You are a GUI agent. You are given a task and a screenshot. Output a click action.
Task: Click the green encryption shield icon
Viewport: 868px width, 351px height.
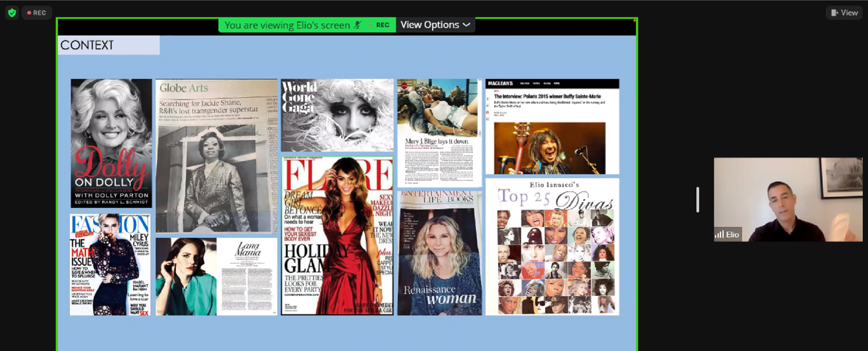tap(12, 13)
